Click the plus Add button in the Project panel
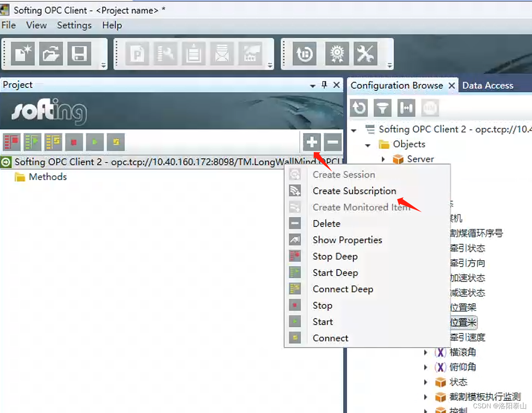The height and width of the screenshot is (413, 532). pos(312,142)
